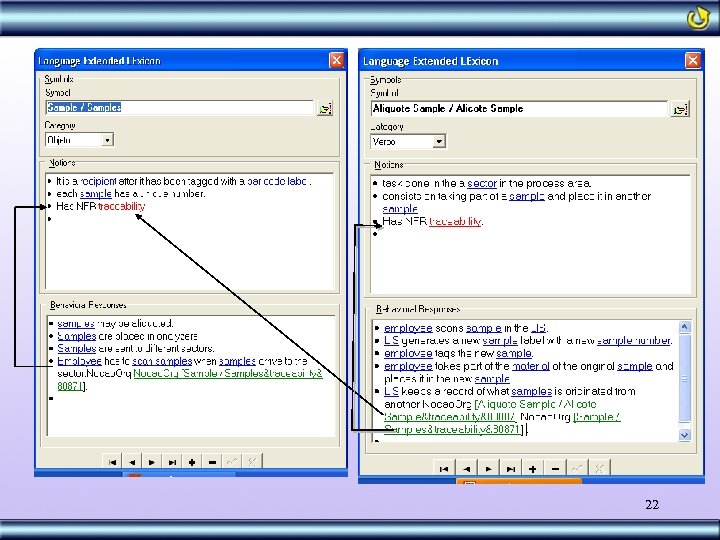This screenshot has width=720, height=540.
Task: Add a record with plus in right window
Action: pos(533,469)
